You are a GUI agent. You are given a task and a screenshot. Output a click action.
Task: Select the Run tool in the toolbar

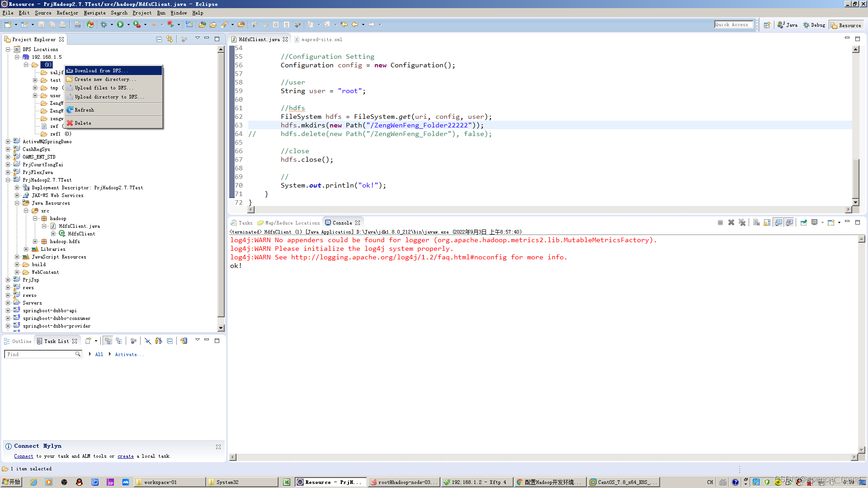point(120,25)
